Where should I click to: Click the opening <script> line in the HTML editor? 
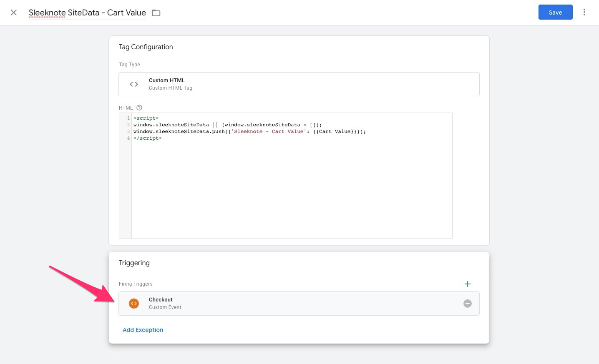pyautogui.click(x=146, y=118)
